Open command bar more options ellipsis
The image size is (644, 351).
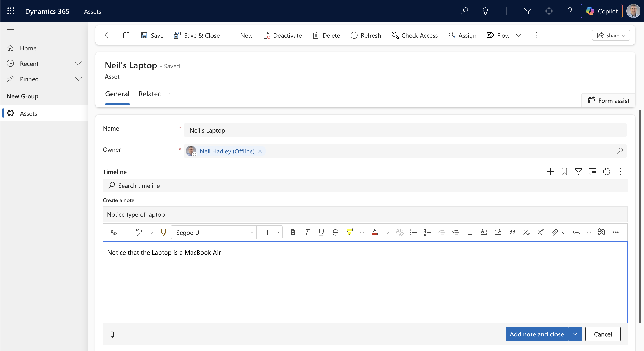(x=537, y=35)
